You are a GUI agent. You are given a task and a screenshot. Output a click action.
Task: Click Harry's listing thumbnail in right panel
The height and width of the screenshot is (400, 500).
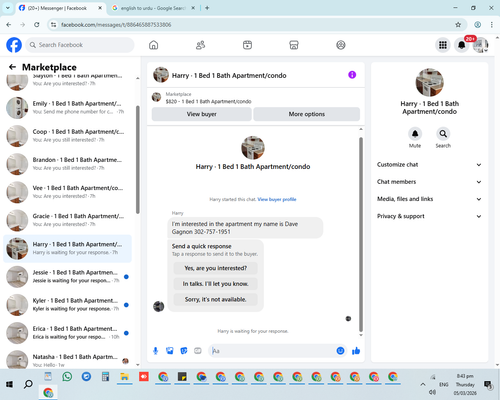tap(429, 82)
